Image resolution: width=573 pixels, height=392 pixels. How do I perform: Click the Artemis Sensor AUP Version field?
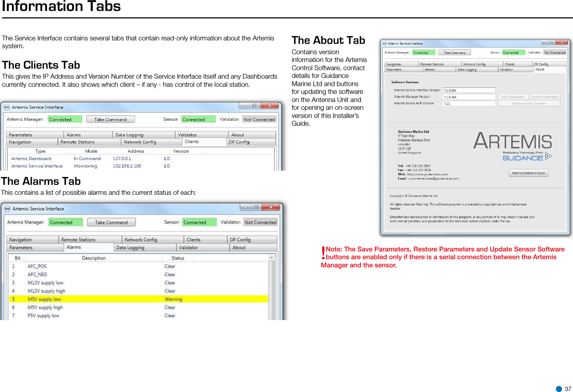coord(469,103)
